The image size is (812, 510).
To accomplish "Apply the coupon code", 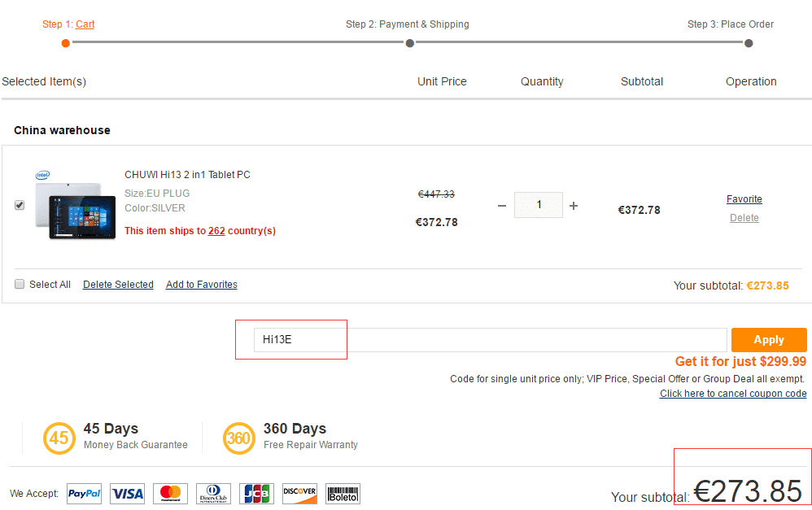I will pyautogui.click(x=769, y=340).
